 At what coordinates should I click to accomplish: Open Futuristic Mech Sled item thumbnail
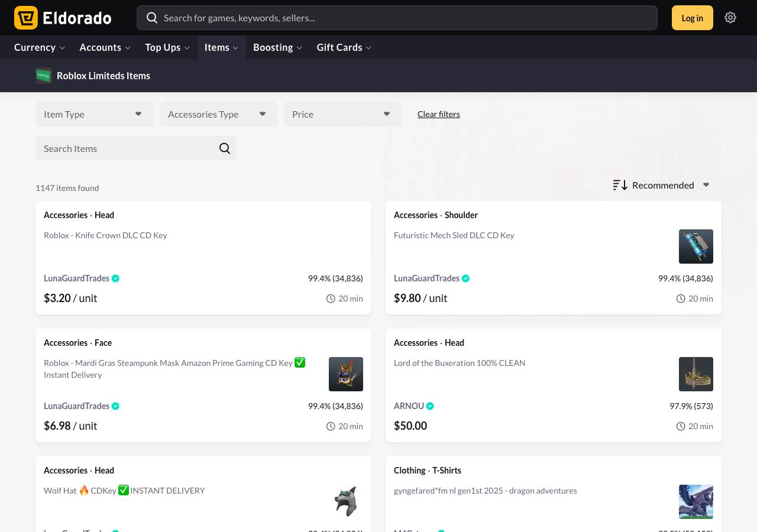click(696, 246)
